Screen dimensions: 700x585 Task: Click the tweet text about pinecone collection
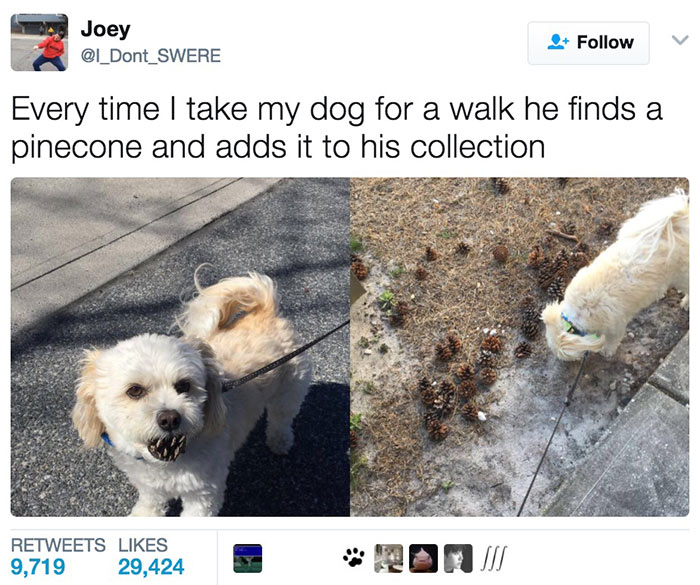point(337,128)
